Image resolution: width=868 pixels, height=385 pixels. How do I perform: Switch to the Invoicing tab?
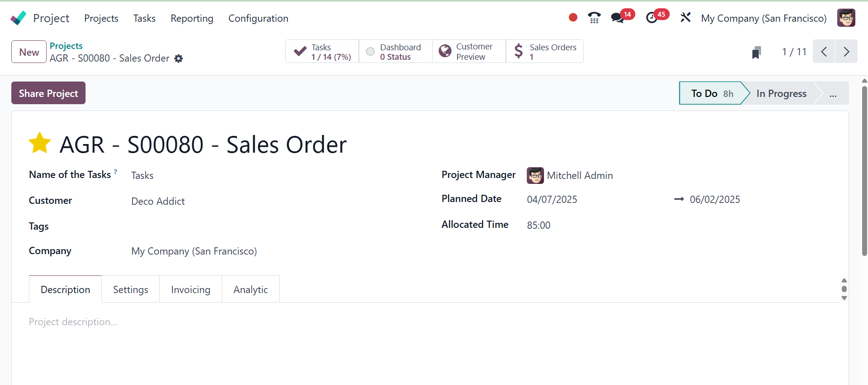(x=191, y=289)
